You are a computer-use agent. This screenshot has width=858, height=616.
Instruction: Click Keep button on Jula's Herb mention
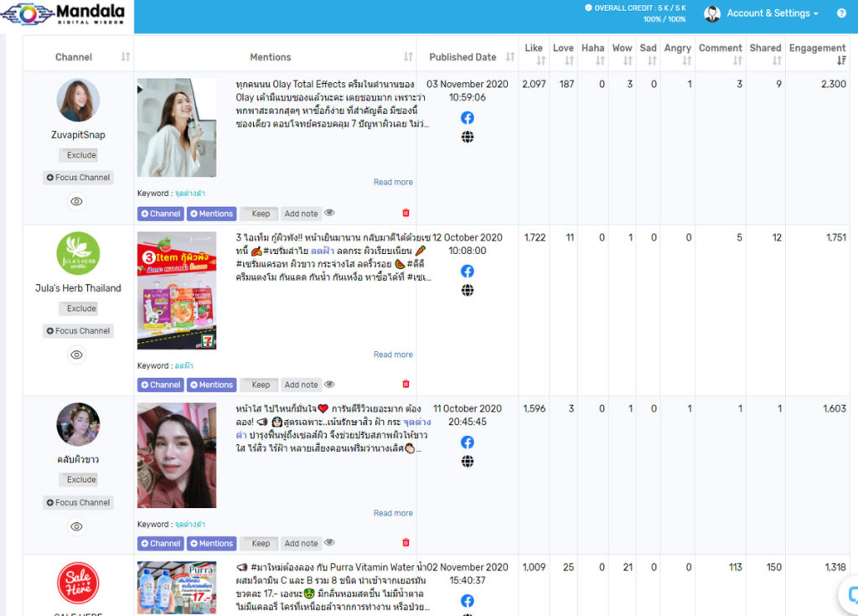pyautogui.click(x=261, y=385)
